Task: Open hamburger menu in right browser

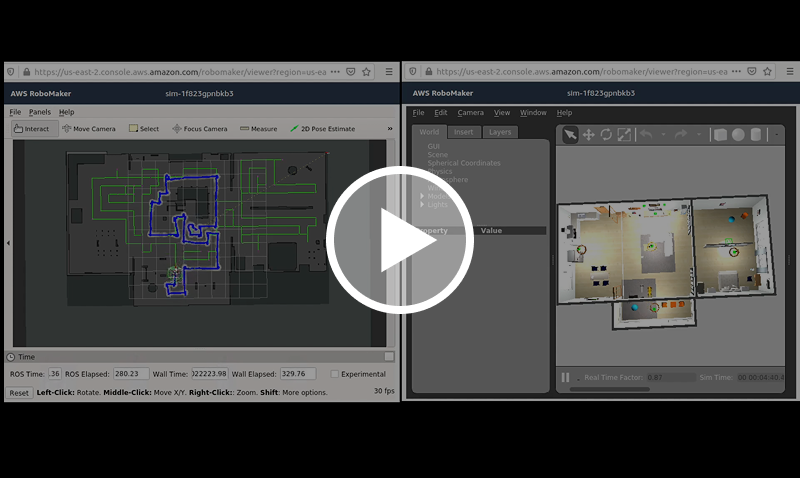Action: click(x=790, y=72)
